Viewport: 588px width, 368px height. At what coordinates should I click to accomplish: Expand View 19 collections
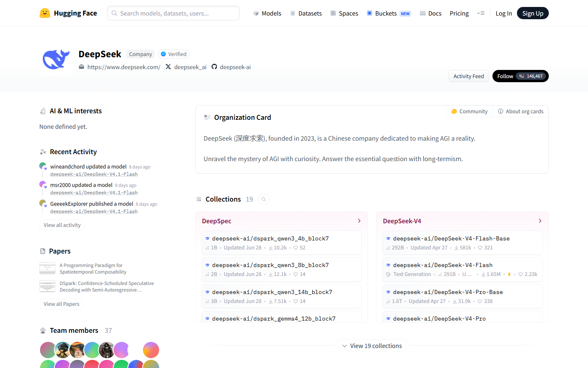372,346
